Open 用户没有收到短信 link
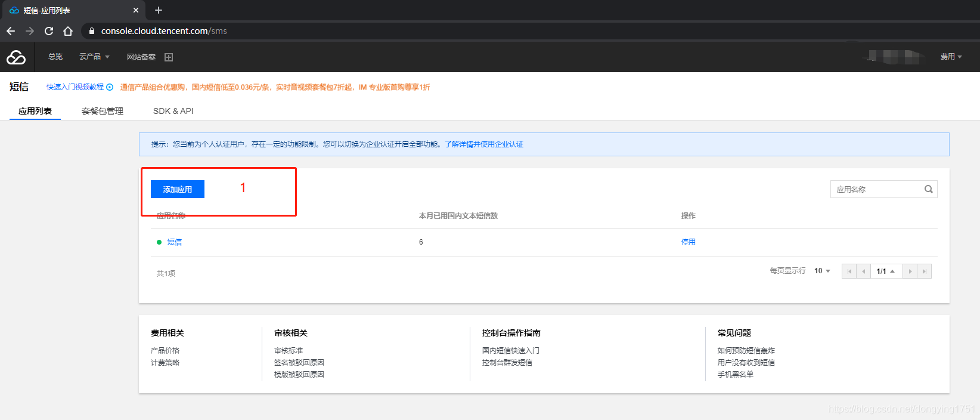The height and width of the screenshot is (420, 980). tap(746, 363)
